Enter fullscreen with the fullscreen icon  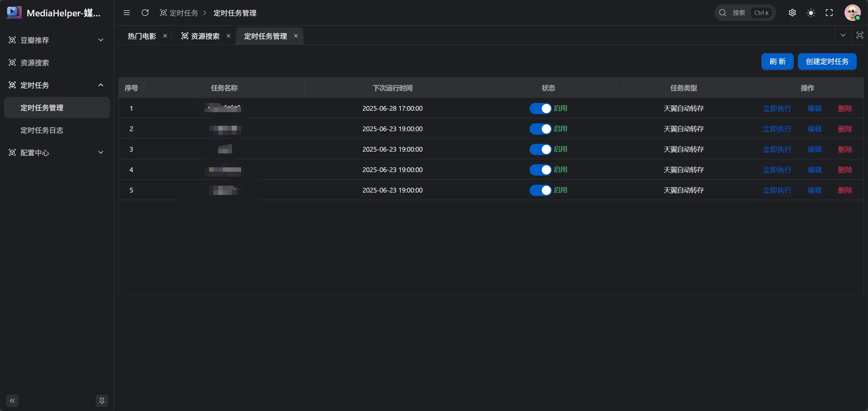[x=829, y=13]
